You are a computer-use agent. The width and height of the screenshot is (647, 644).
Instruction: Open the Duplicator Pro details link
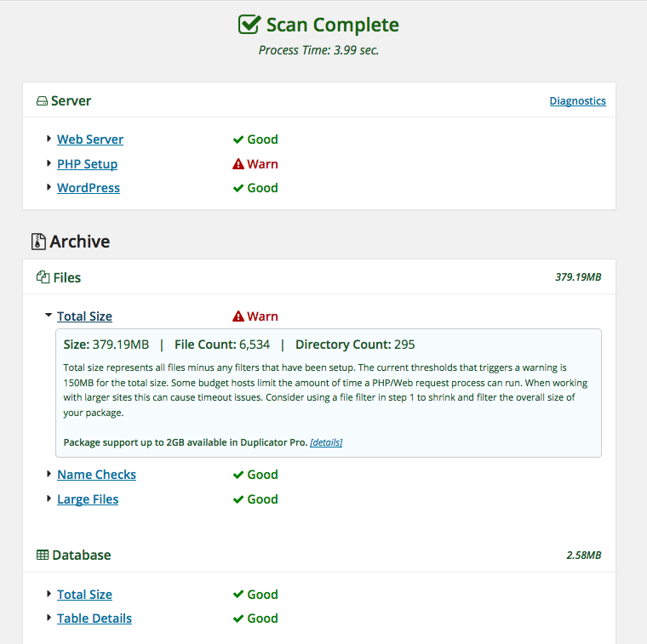click(x=326, y=442)
